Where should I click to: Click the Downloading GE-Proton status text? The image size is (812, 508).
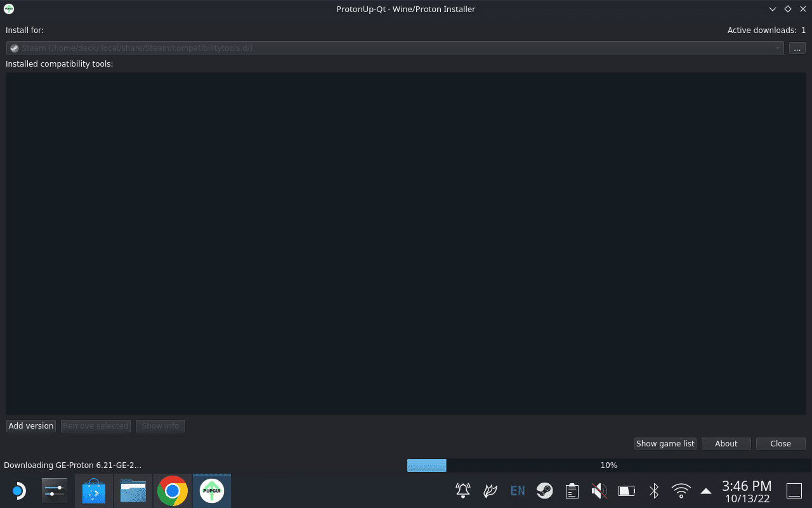click(72, 465)
